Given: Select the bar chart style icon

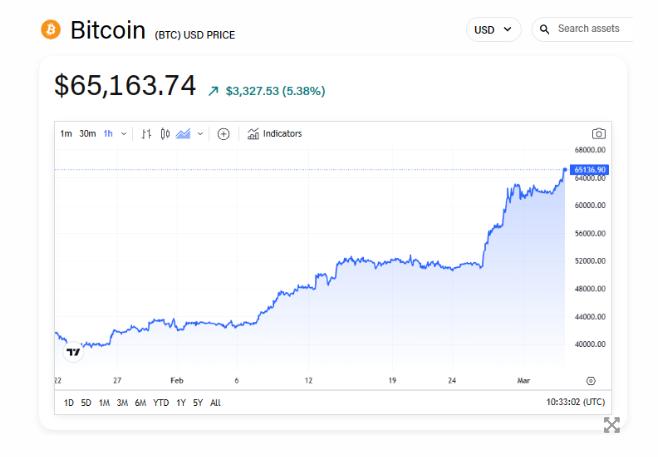Looking at the screenshot, I should [147, 134].
